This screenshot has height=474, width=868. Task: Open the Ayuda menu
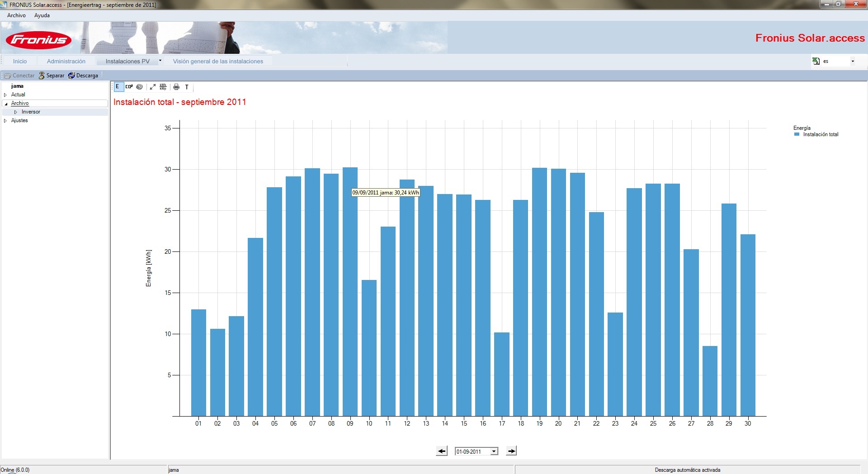click(x=42, y=15)
